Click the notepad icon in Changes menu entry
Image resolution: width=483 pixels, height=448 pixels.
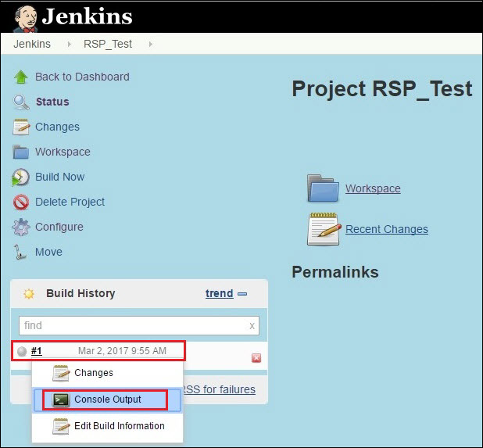(61, 373)
